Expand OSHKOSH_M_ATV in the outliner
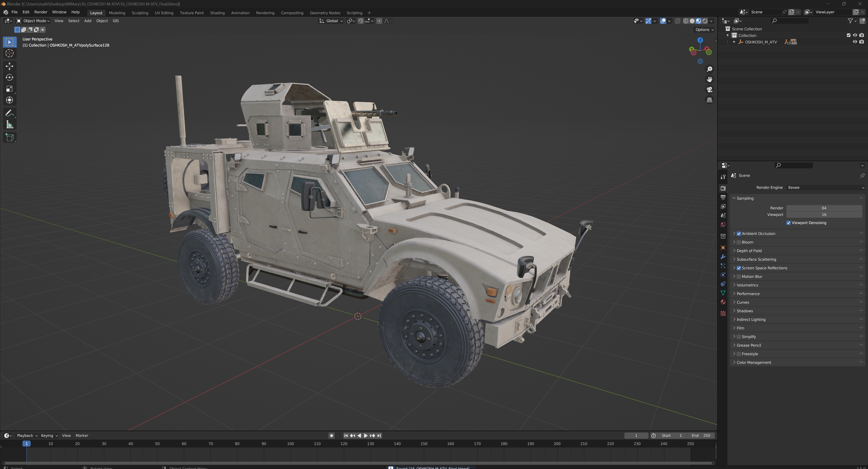The width and height of the screenshot is (868, 469). (734, 42)
